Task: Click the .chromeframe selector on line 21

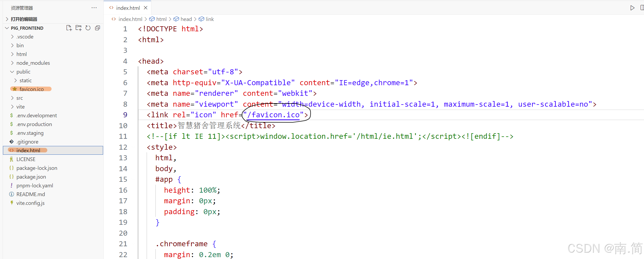Action: pyautogui.click(x=182, y=244)
